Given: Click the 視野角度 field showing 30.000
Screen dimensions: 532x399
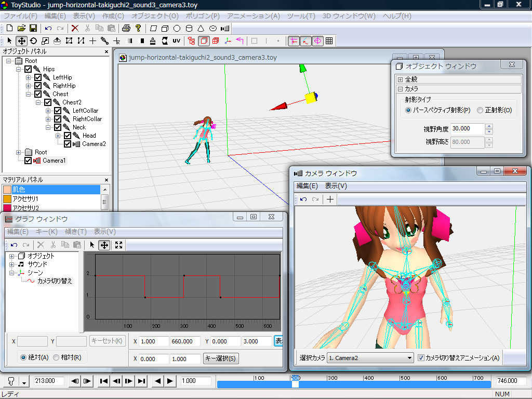Looking at the screenshot, I should (467, 128).
